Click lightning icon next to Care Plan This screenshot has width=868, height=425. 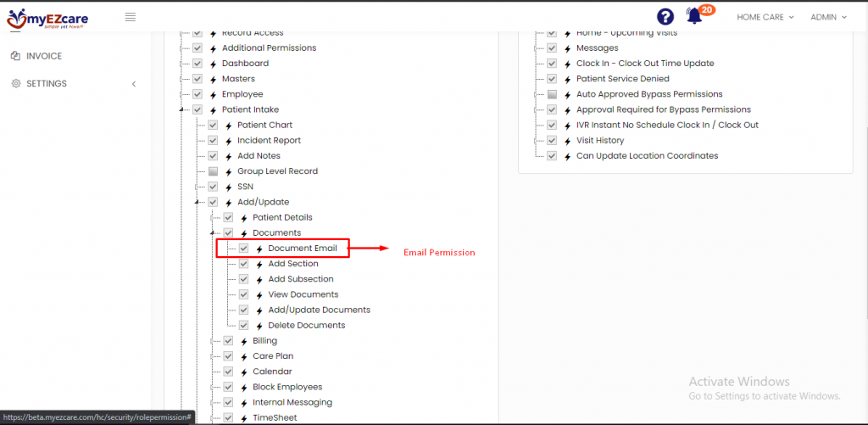coord(243,357)
